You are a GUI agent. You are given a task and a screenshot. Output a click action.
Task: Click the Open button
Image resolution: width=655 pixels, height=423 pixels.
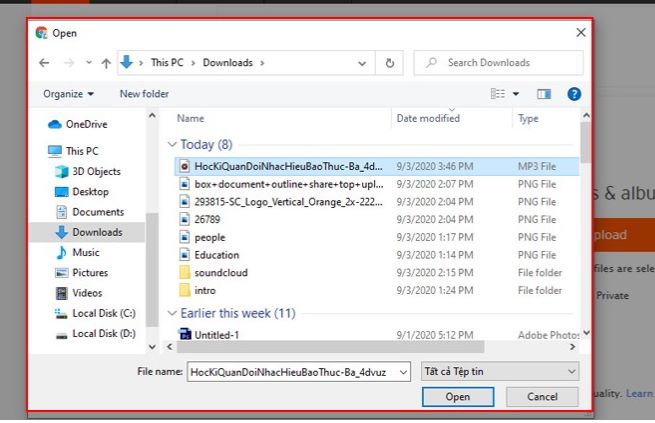click(458, 397)
